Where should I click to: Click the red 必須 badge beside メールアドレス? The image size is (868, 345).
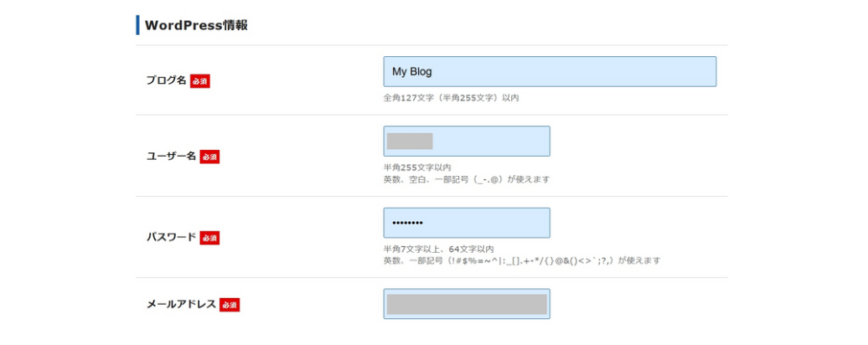click(x=230, y=305)
